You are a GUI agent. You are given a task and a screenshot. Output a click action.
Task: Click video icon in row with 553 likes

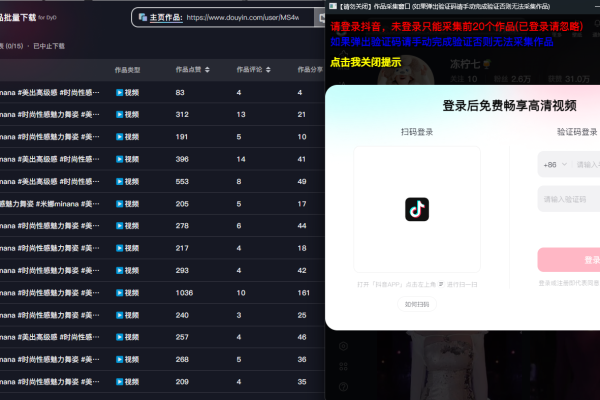click(x=119, y=181)
